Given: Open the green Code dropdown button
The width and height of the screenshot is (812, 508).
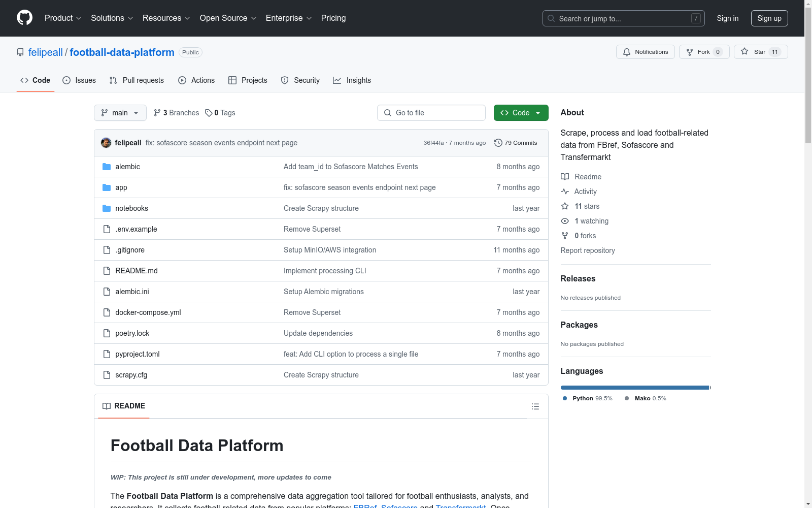Looking at the screenshot, I should click(x=521, y=113).
